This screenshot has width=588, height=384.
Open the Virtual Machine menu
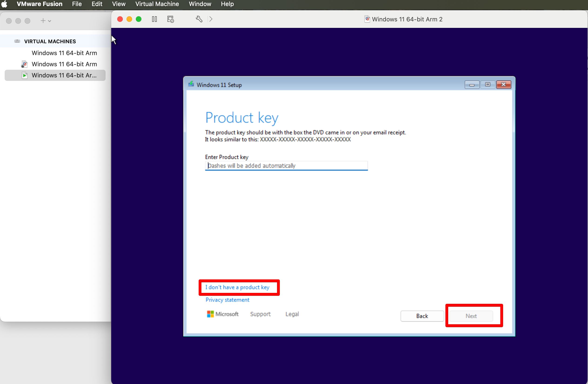click(x=157, y=4)
